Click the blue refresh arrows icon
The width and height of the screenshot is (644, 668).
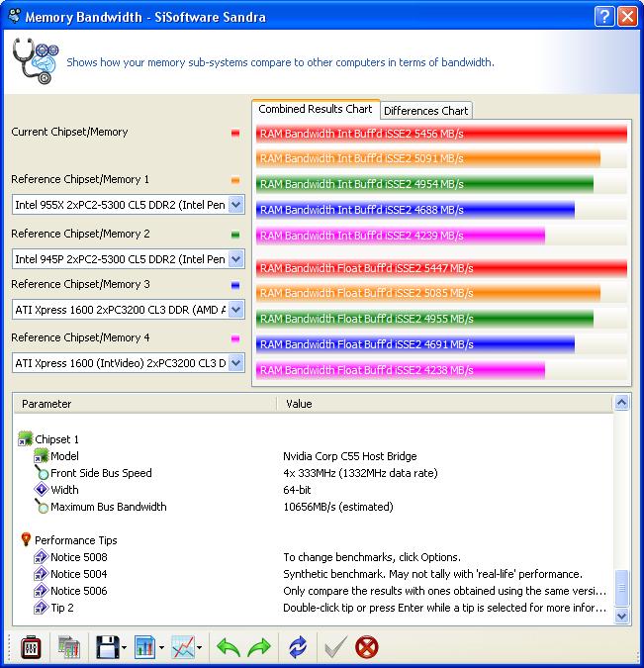(x=298, y=647)
